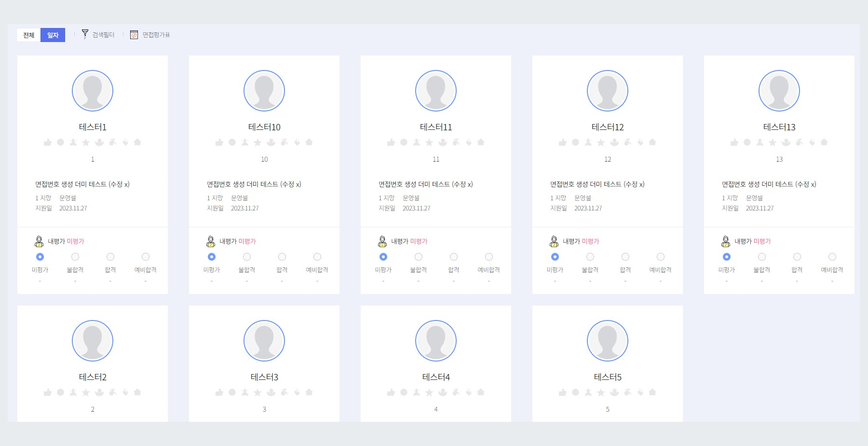Select 불합격 radio for 테스터1
868x446 pixels.
75,257
